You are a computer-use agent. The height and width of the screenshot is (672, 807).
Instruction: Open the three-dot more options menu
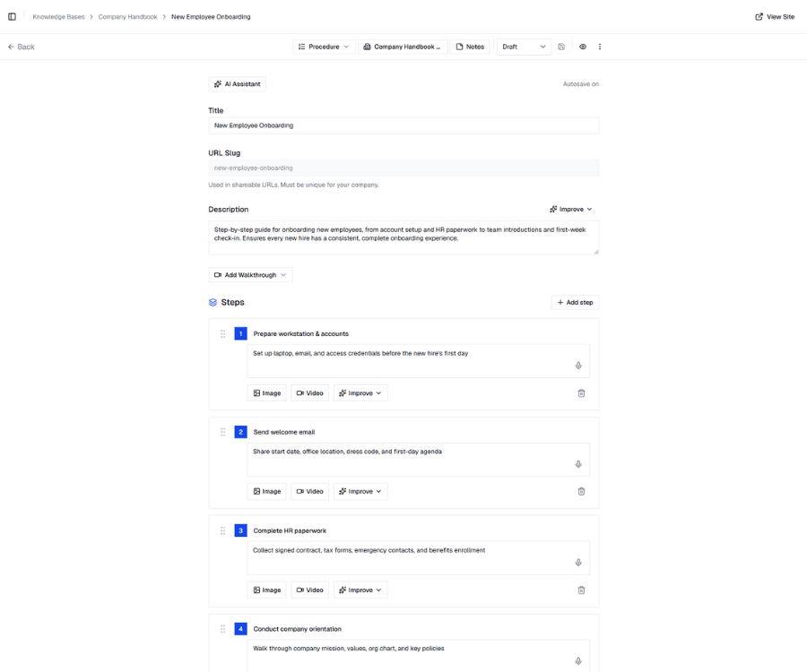point(600,47)
